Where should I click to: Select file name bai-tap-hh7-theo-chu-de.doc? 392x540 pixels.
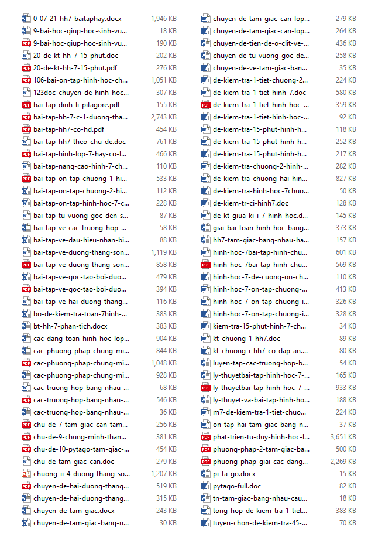pyautogui.click(x=79, y=142)
